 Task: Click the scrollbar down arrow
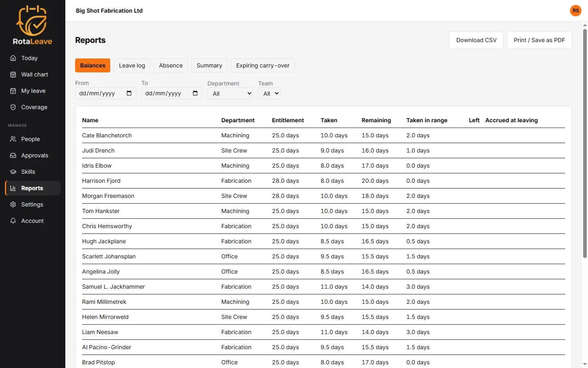point(585,364)
